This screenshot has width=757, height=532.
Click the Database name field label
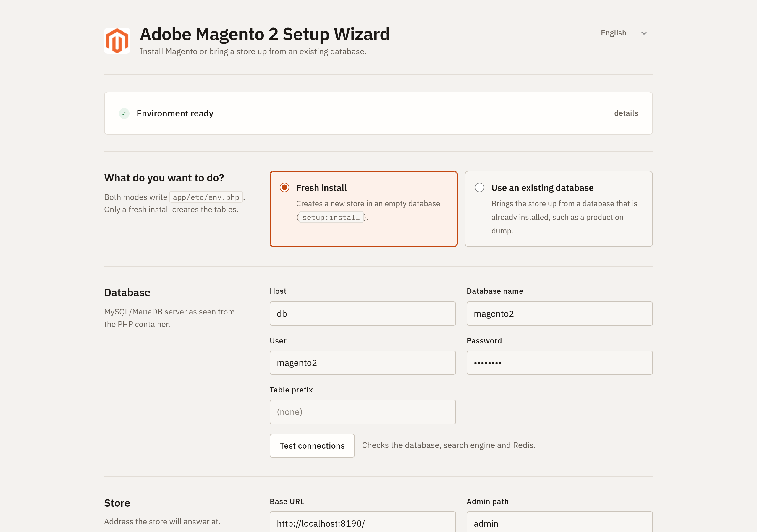pos(495,291)
